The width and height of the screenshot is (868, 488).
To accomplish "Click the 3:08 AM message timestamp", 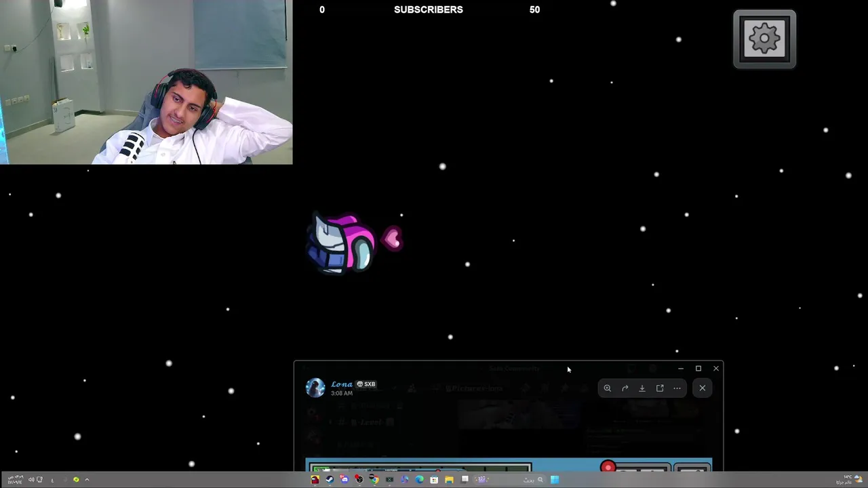I will point(342,393).
